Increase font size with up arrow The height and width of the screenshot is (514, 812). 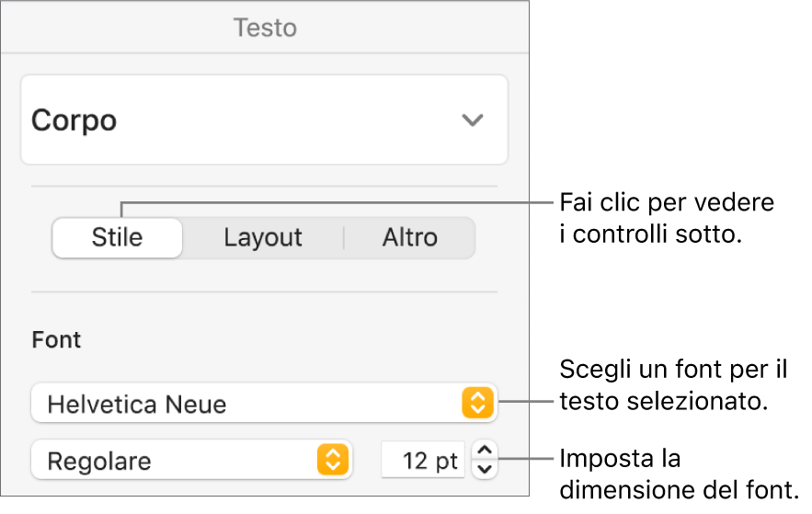pyautogui.click(x=485, y=451)
